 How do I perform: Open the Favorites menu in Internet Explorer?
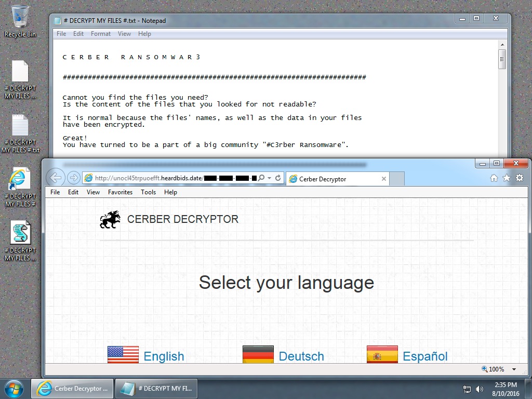120,192
